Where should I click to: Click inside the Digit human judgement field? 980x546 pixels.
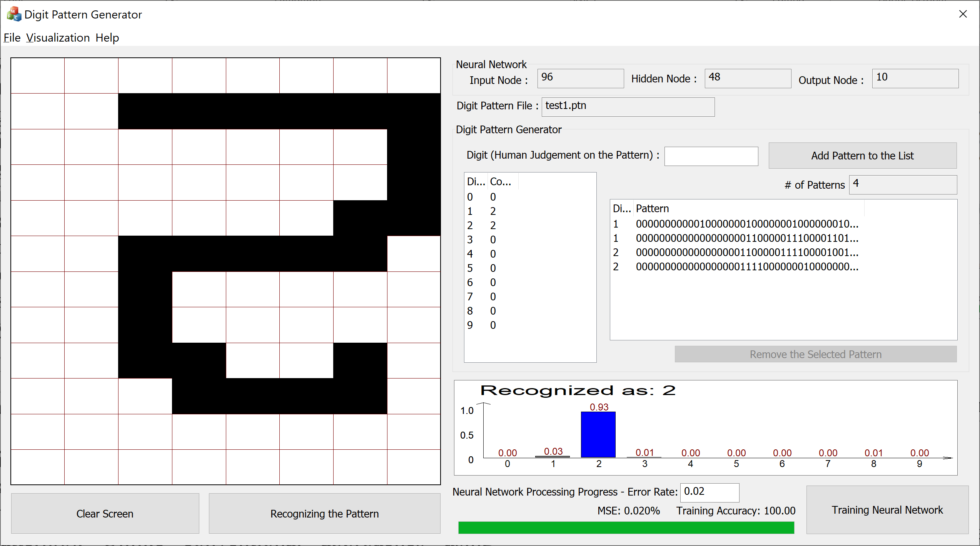pyautogui.click(x=711, y=156)
